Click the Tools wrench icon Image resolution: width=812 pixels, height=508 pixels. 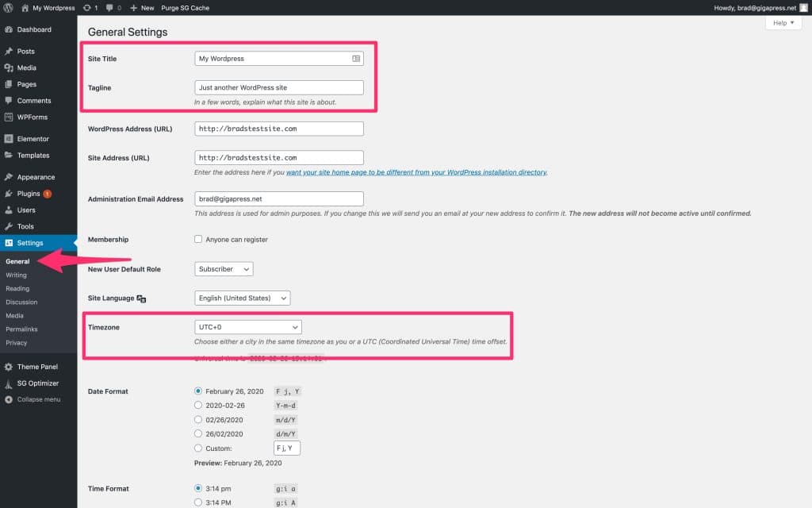coord(9,226)
